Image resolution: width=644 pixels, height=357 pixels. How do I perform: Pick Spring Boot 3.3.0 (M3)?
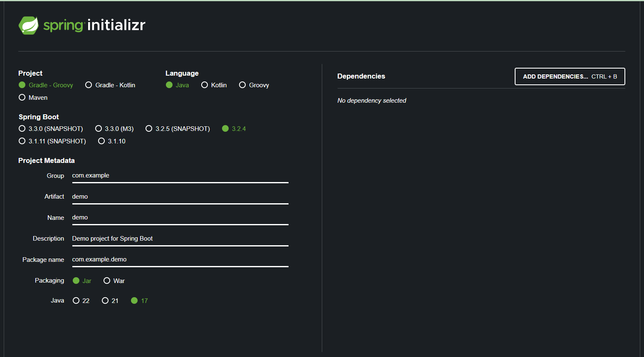[x=114, y=128]
